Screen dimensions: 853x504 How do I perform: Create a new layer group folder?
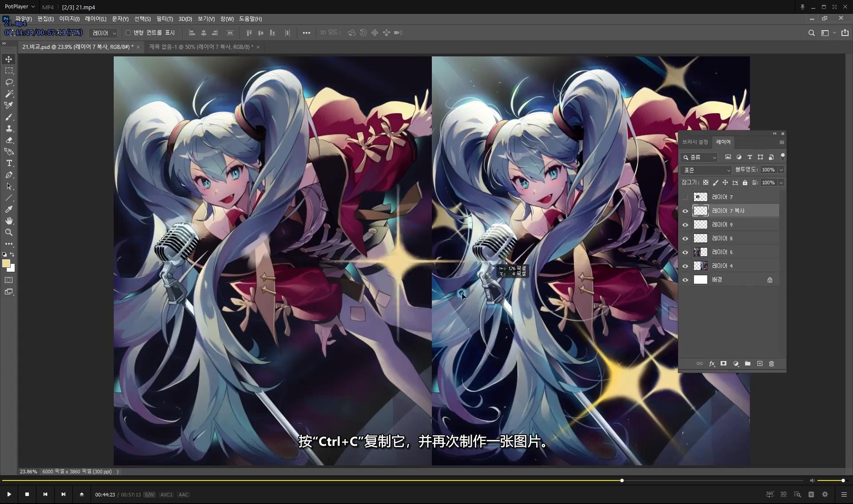pos(748,364)
